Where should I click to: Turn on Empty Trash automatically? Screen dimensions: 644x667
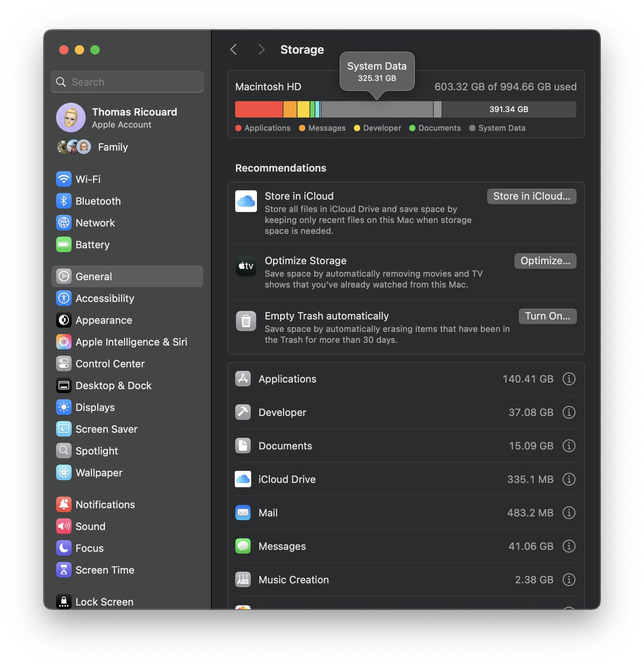(x=547, y=316)
